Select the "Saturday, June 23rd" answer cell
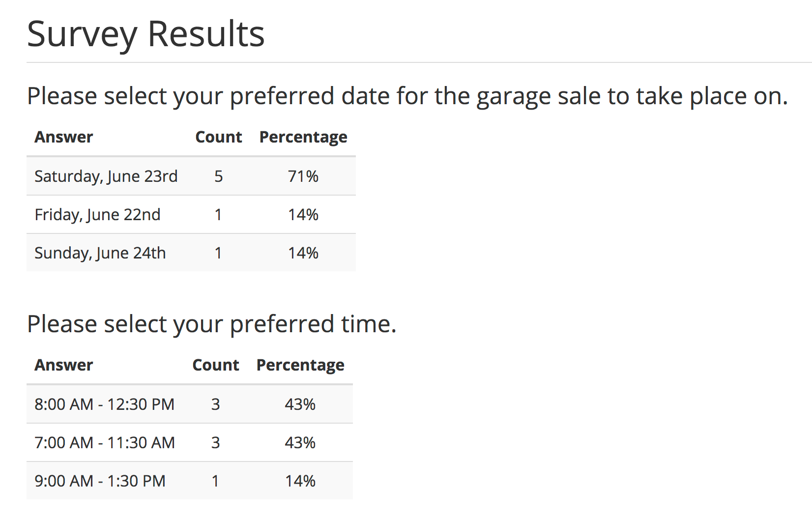Screen dimensions: 812x518 [x=106, y=176]
